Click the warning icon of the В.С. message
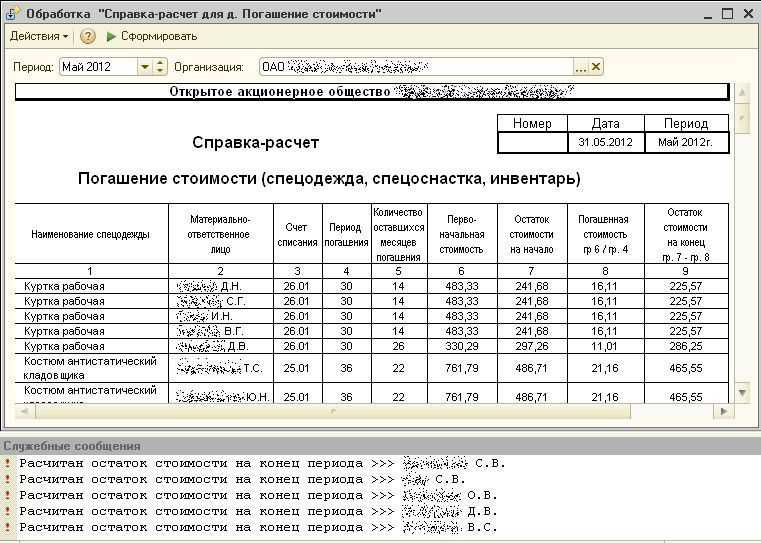 tap(8, 527)
